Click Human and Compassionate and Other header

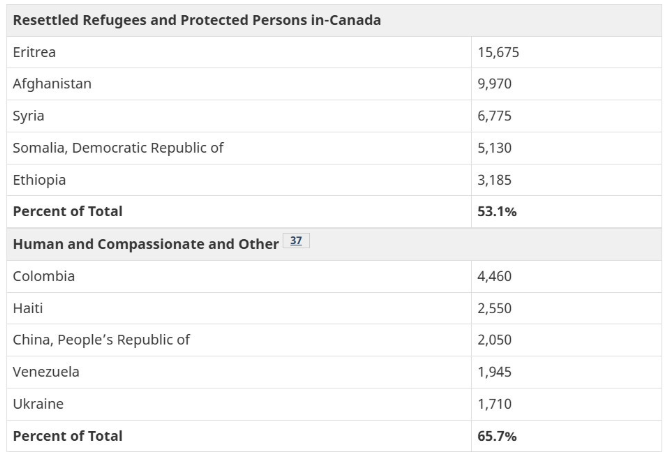click(x=146, y=244)
